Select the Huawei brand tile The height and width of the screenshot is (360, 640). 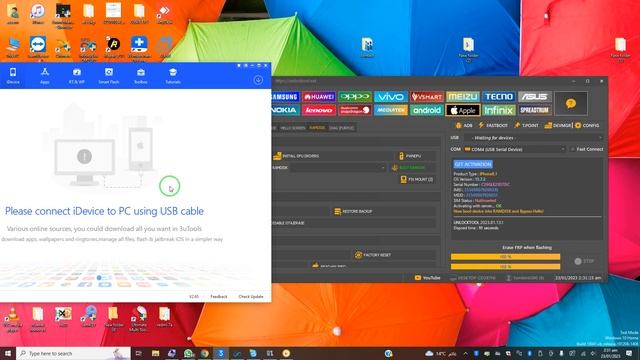coord(319,97)
